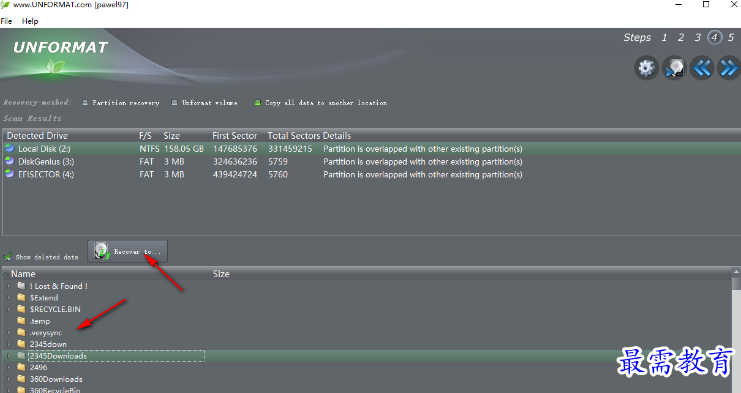Click the .verysync folder icon
This screenshot has width=741, height=393.
pyautogui.click(x=21, y=332)
